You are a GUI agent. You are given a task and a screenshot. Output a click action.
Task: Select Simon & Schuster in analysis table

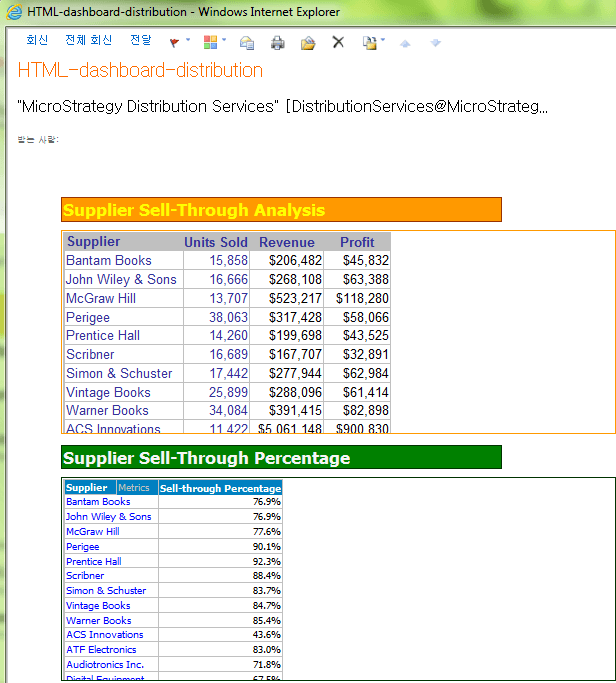(119, 373)
